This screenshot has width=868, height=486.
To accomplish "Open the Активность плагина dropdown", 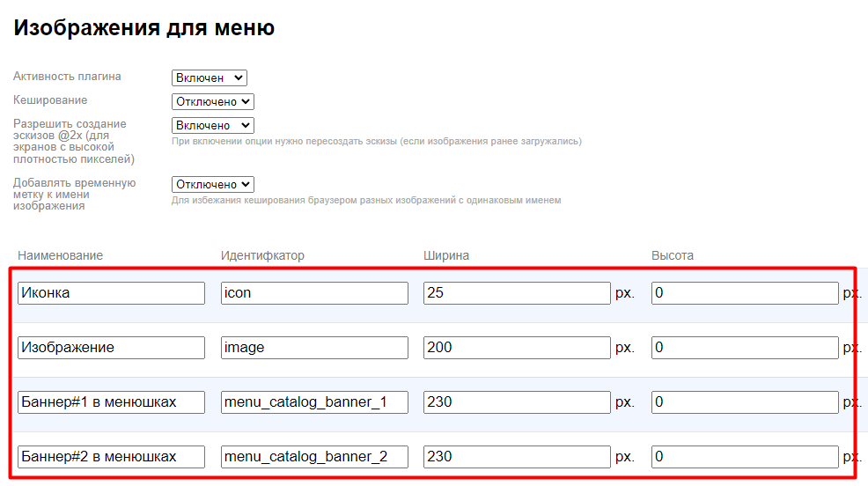I will [x=209, y=78].
